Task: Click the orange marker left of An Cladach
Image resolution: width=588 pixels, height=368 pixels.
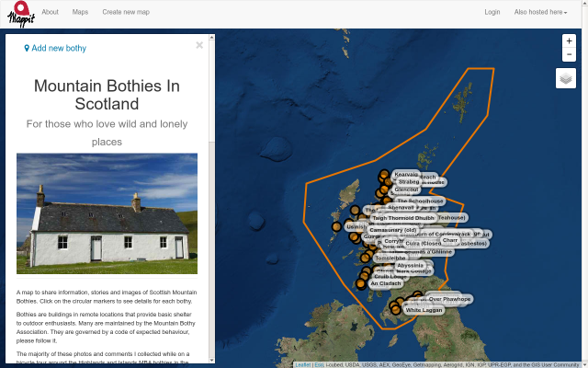Action: [x=361, y=284]
